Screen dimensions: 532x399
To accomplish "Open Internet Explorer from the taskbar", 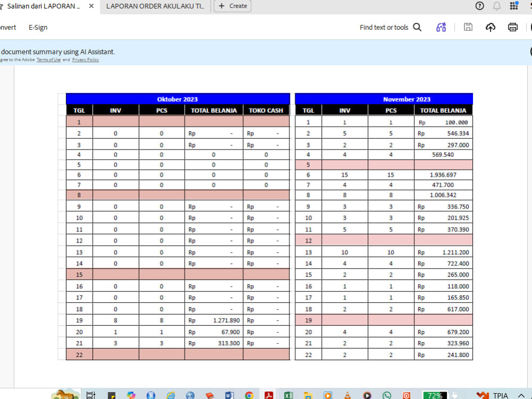I will tap(171, 395).
